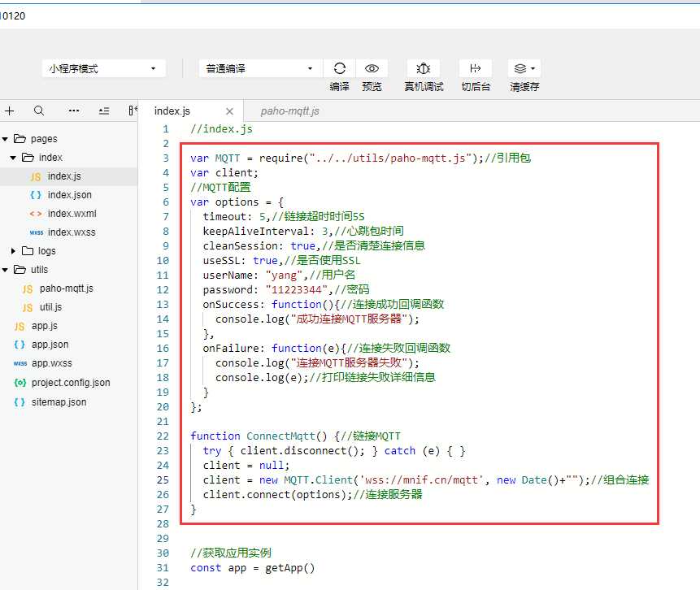Click the 切后台 label text

pos(476,87)
